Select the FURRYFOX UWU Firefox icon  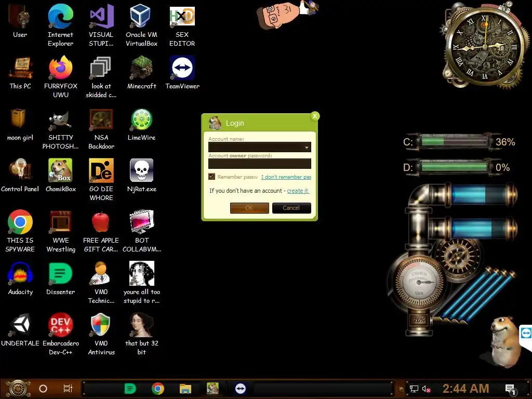pyautogui.click(x=61, y=77)
